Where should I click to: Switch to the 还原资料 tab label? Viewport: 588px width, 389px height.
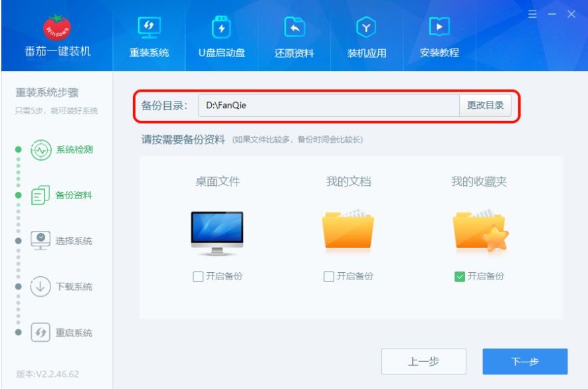click(294, 53)
